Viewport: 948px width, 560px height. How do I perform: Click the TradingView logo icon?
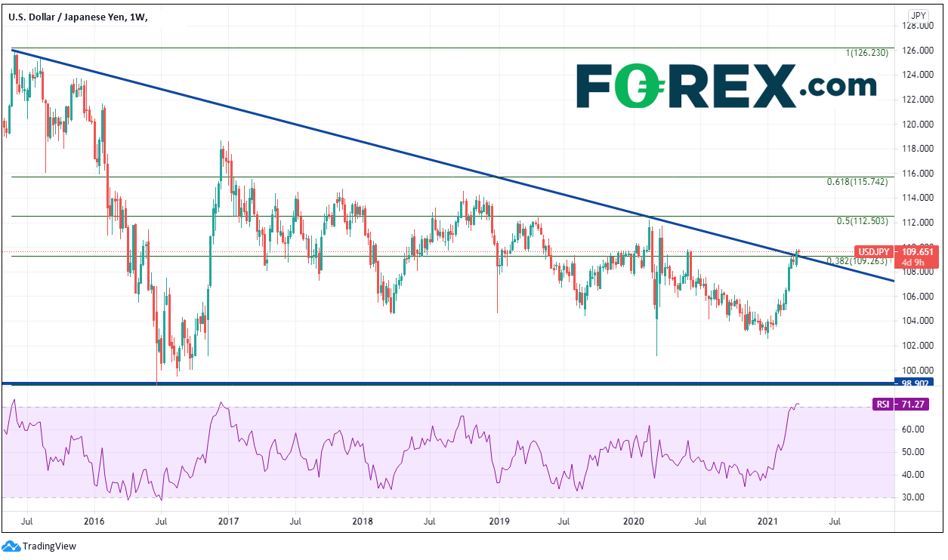tap(11, 546)
